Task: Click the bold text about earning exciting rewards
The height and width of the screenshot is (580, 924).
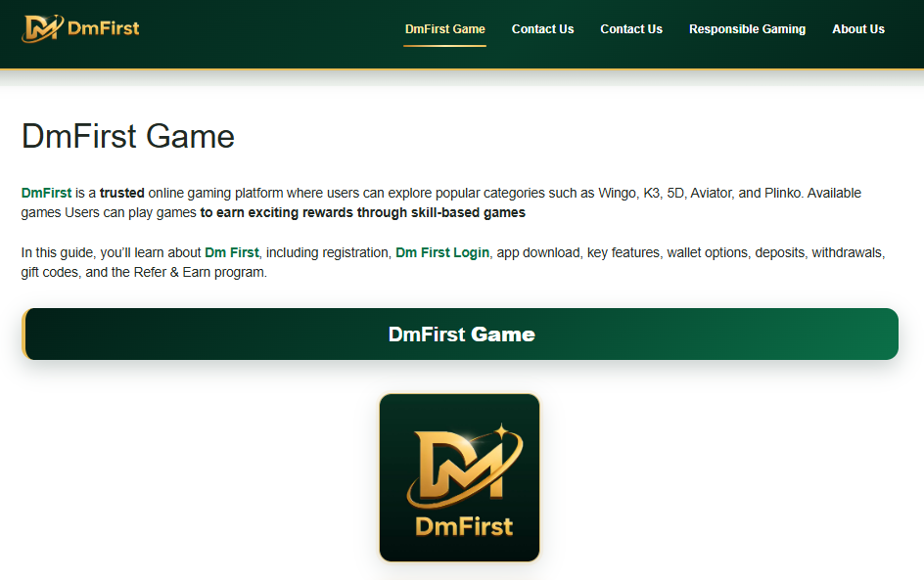Action: pyautogui.click(x=362, y=212)
